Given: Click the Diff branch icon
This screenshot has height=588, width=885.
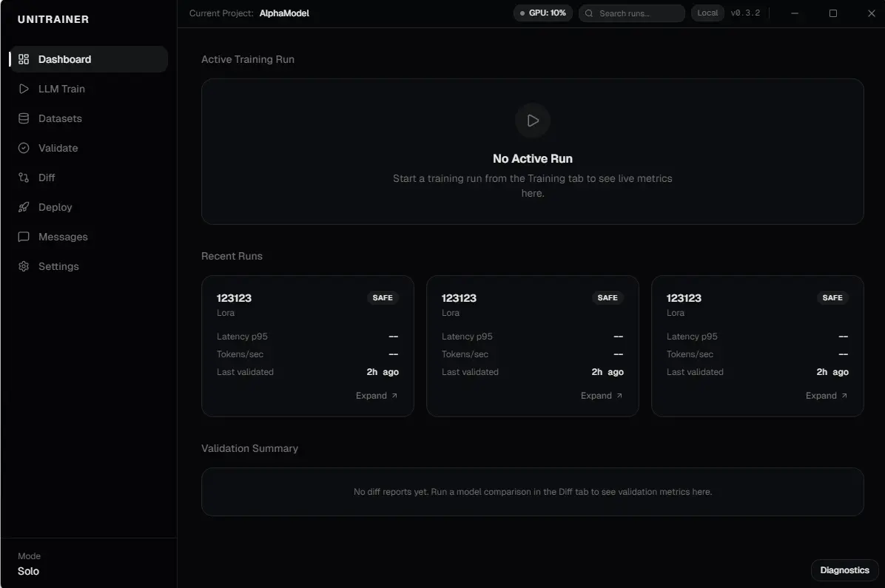Looking at the screenshot, I should [x=24, y=178].
